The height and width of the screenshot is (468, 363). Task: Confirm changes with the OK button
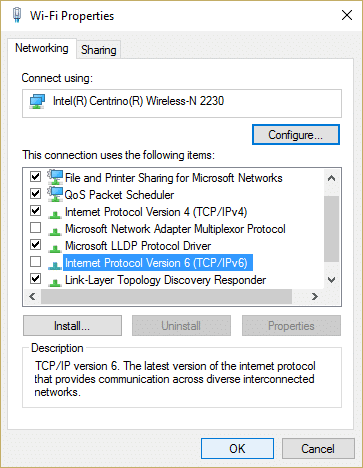(237, 449)
